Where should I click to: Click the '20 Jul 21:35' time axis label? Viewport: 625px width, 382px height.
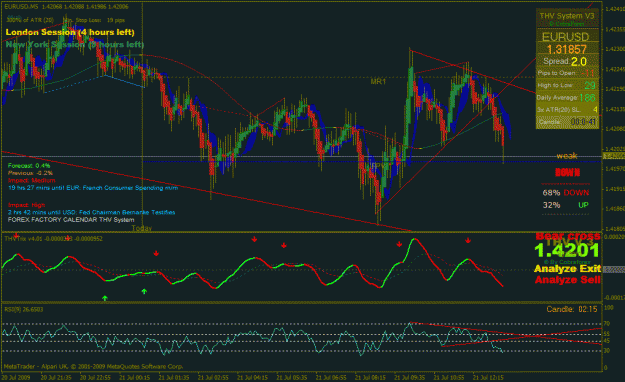pyautogui.click(x=56, y=377)
